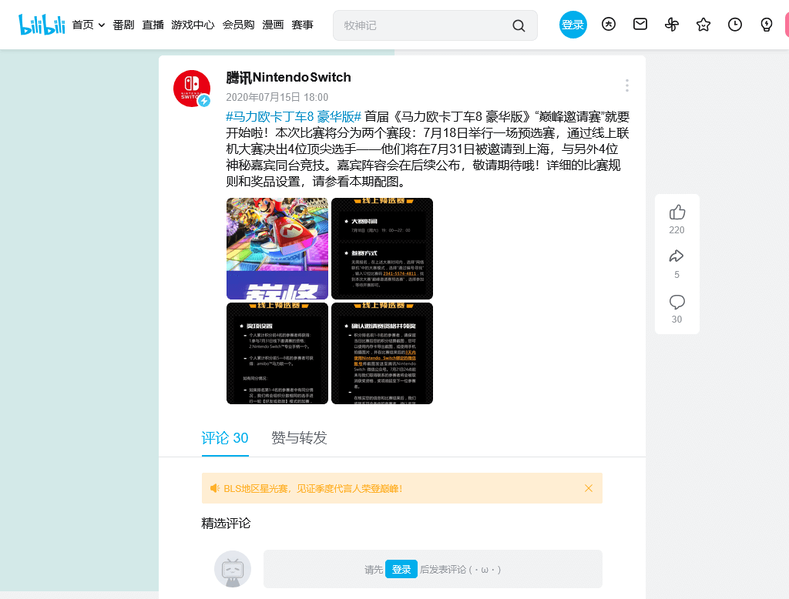Viewport: 789px width, 599px height.
Task: Open the 确认邀请赛资格 rules image thumbnail
Action: tap(382, 353)
